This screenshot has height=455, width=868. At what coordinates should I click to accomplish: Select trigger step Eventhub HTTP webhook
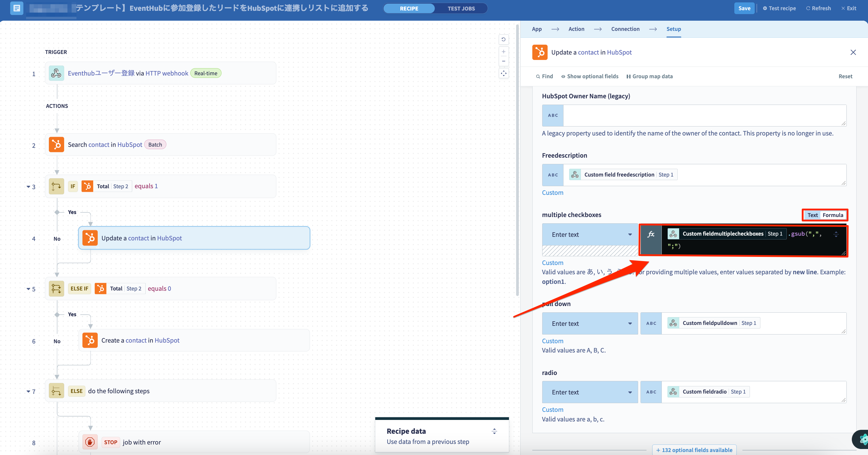(160, 73)
